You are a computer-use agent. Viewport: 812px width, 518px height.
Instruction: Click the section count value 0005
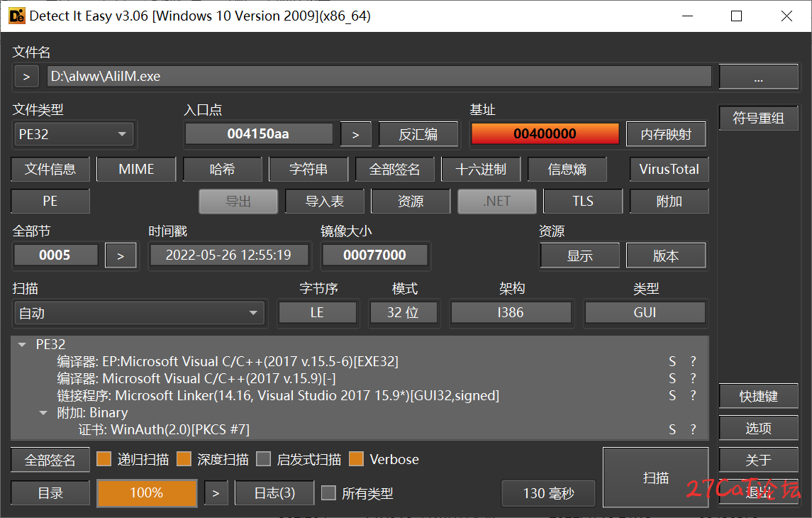pyautogui.click(x=55, y=255)
